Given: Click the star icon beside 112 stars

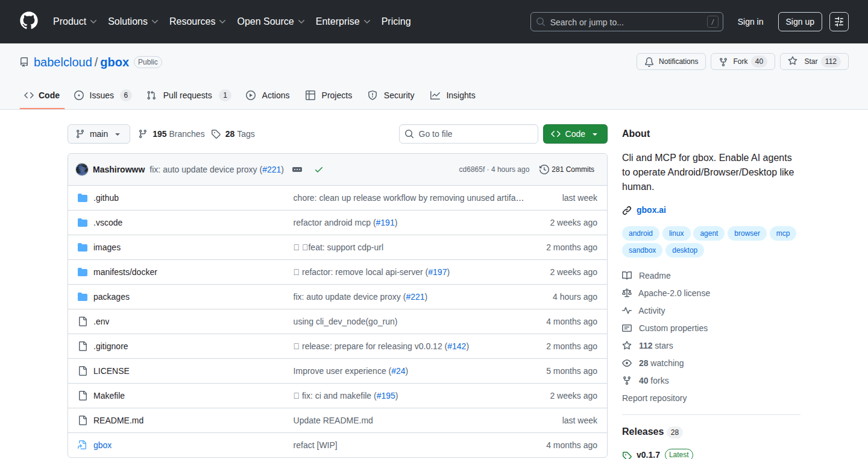Looking at the screenshot, I should [x=627, y=346].
